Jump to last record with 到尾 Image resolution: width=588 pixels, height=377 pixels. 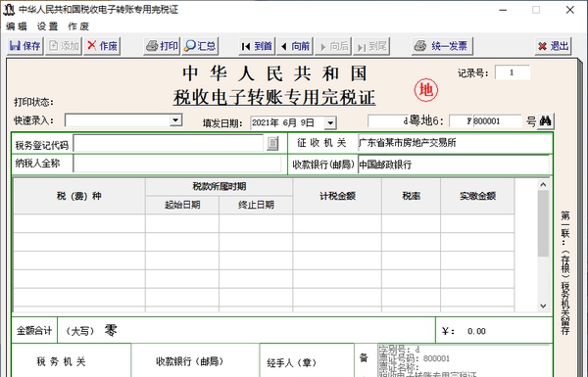[x=371, y=46]
